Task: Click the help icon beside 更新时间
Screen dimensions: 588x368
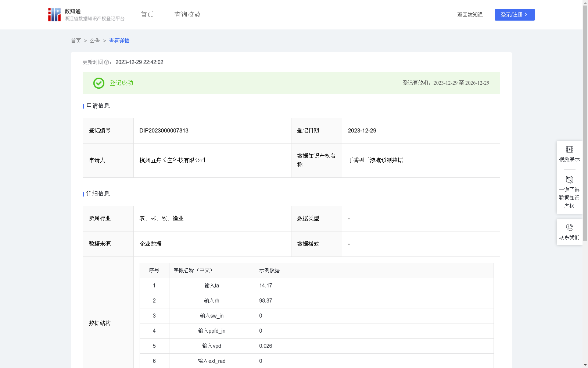Action: pyautogui.click(x=107, y=63)
